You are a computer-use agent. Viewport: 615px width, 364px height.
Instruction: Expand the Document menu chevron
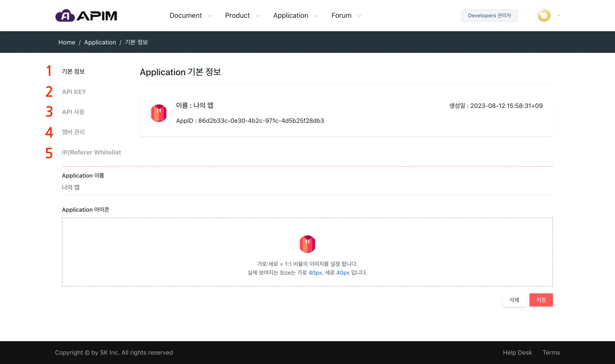coord(210,16)
